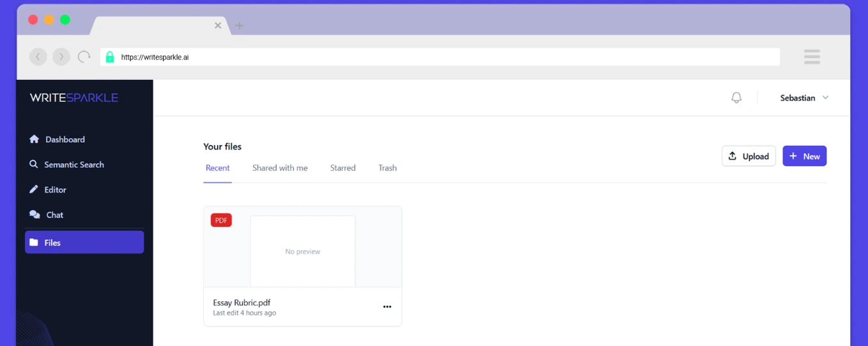
Task: Click the Upload button
Action: point(748,156)
